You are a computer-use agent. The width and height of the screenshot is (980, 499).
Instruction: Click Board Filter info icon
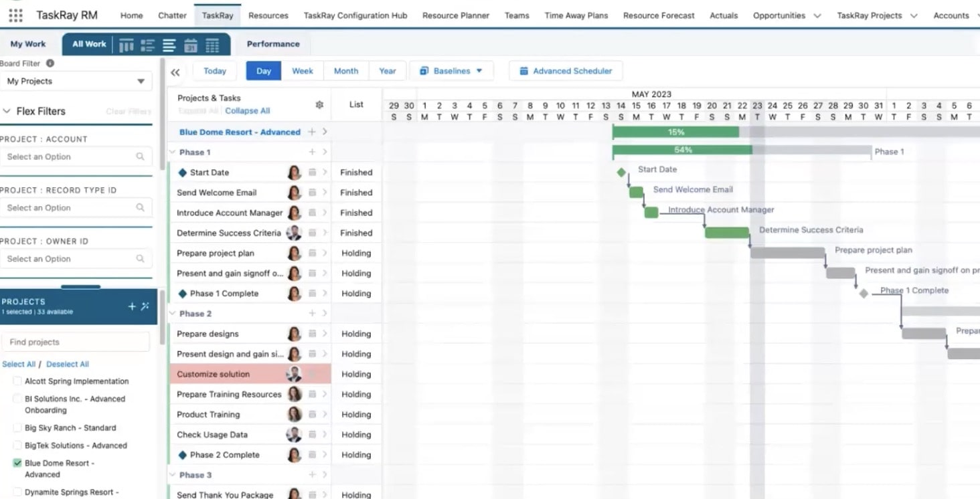50,64
